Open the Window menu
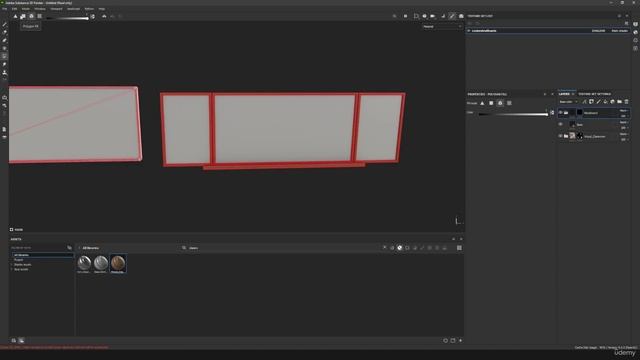The height and width of the screenshot is (360, 640). (40, 9)
